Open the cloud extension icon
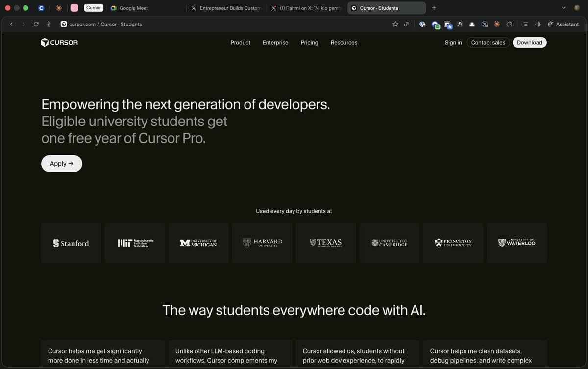This screenshot has width=588, height=369. point(472,24)
